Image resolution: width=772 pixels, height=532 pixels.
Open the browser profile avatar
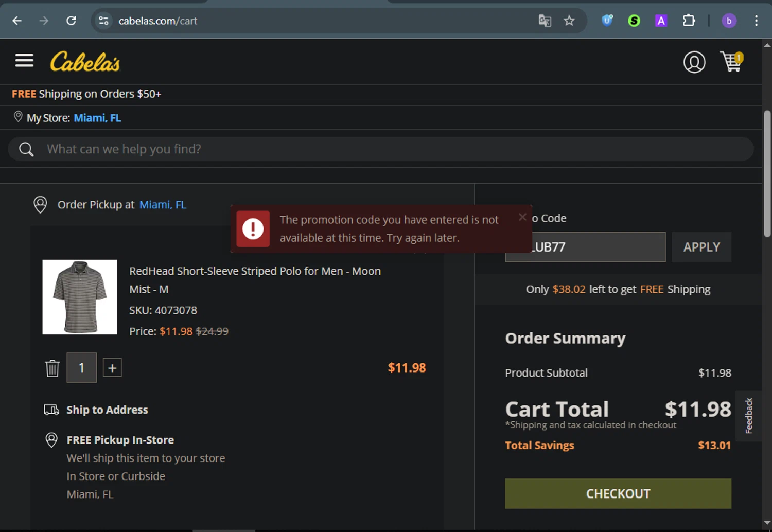pyautogui.click(x=729, y=21)
